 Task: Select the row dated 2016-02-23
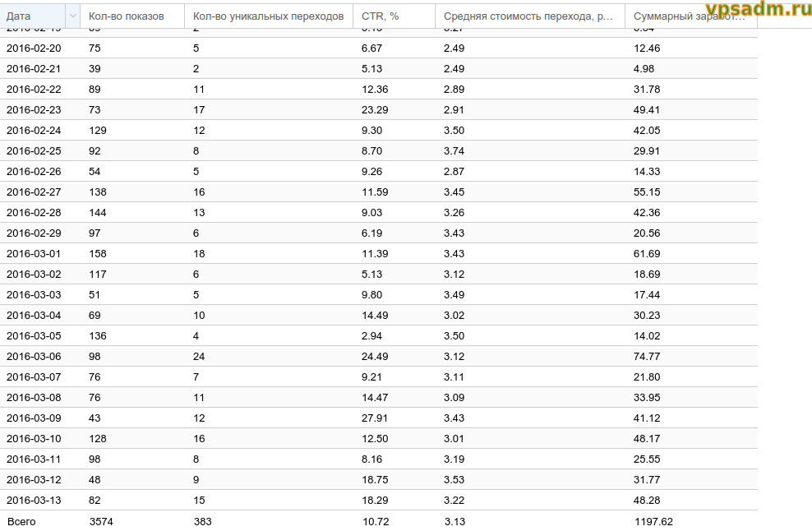pyautogui.click(x=34, y=110)
